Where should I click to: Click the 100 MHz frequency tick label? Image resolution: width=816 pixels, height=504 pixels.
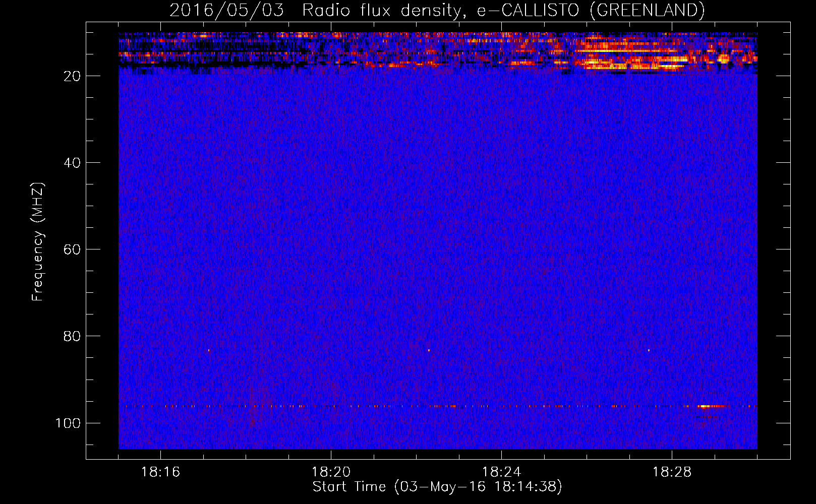(x=68, y=423)
